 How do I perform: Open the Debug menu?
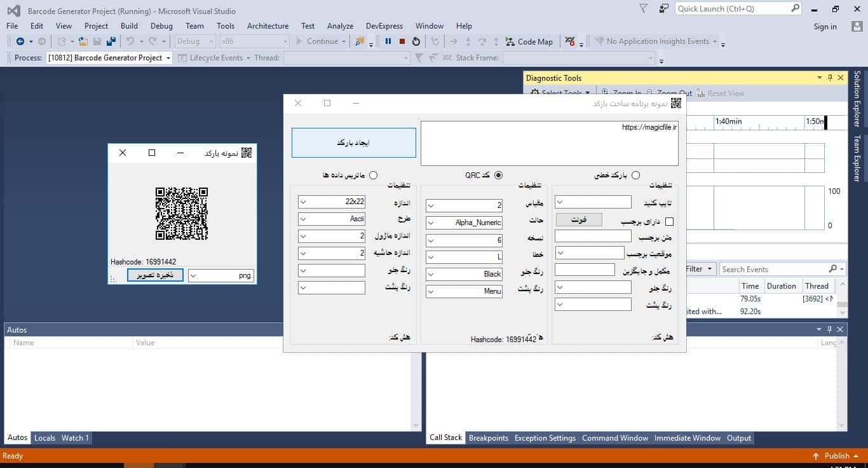pos(161,26)
